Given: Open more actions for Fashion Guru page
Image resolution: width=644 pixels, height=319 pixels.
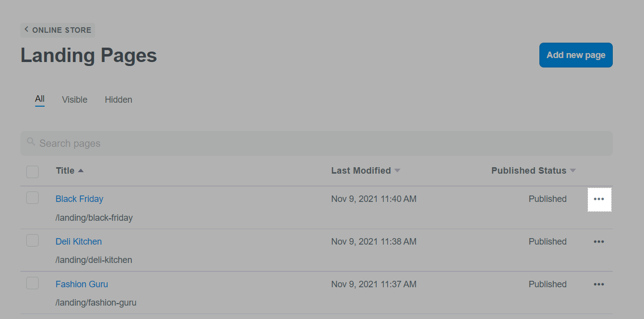Looking at the screenshot, I should tap(599, 284).
